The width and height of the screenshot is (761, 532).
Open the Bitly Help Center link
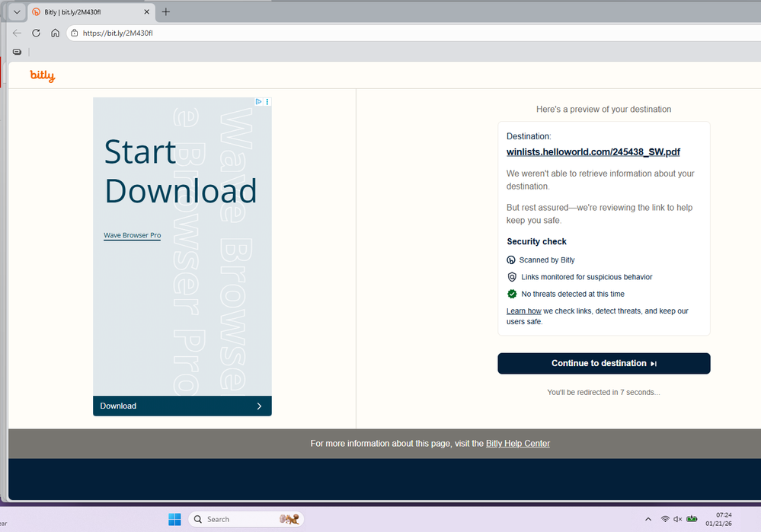click(x=518, y=443)
